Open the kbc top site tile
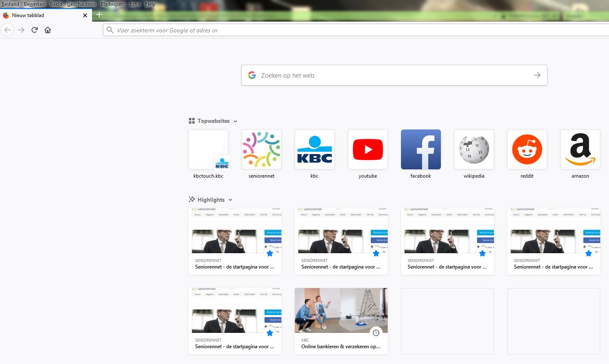Screen dimensions: 609x364 315,149
